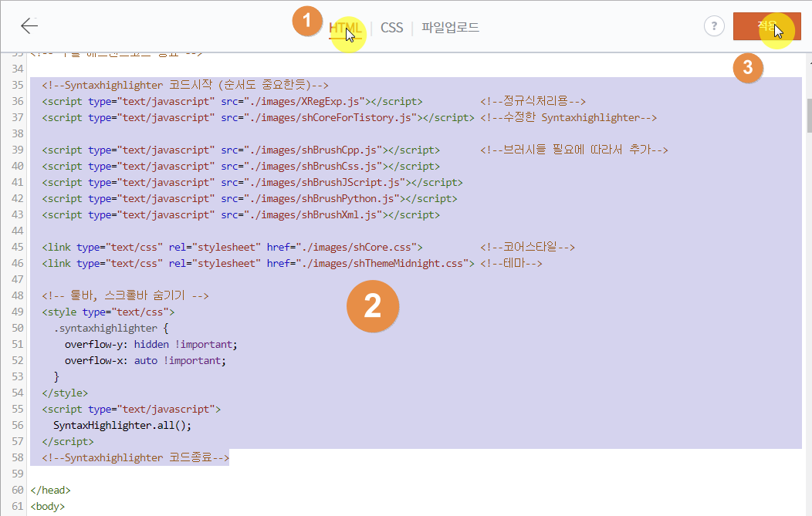812x516 pixels.
Task: Click the shBrushCpp.js script line
Action: (241, 150)
